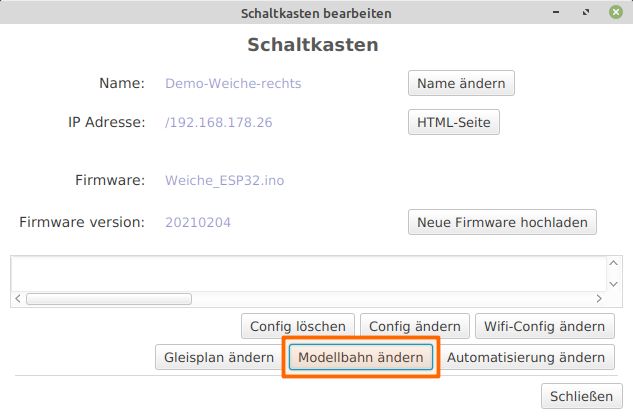Click the horizontal scrollbar's left arrow

18,298
